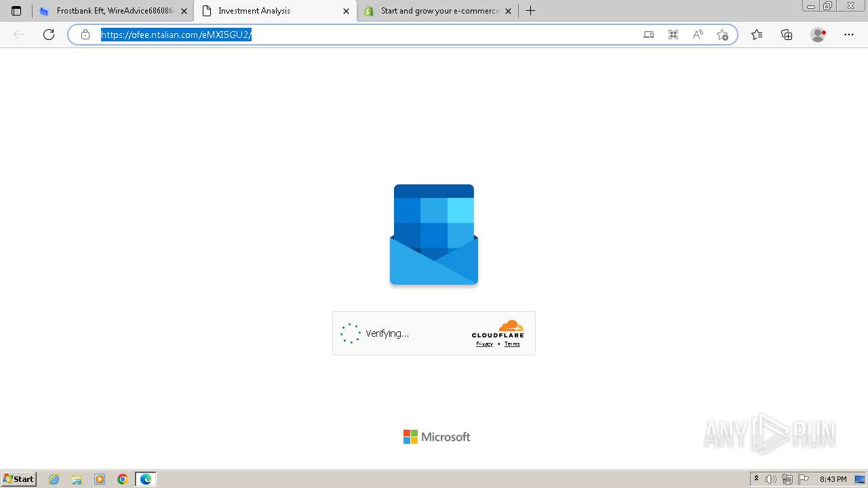Open the Windows Start menu
This screenshot has width=868, height=488.
click(18, 479)
